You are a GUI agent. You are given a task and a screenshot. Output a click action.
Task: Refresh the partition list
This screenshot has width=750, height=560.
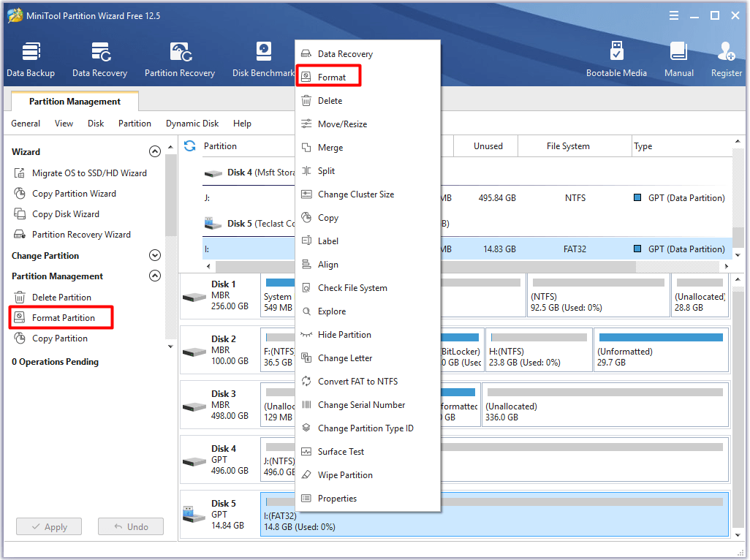pos(190,146)
